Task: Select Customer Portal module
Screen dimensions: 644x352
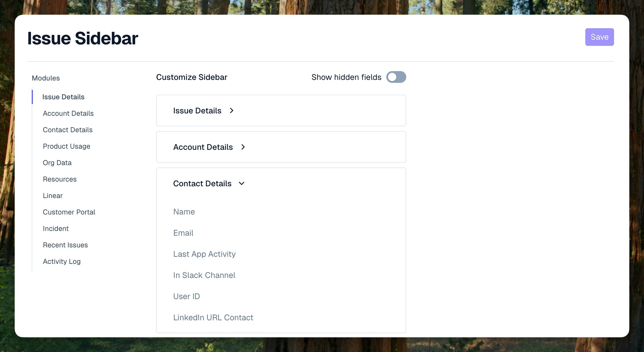Action: 69,212
